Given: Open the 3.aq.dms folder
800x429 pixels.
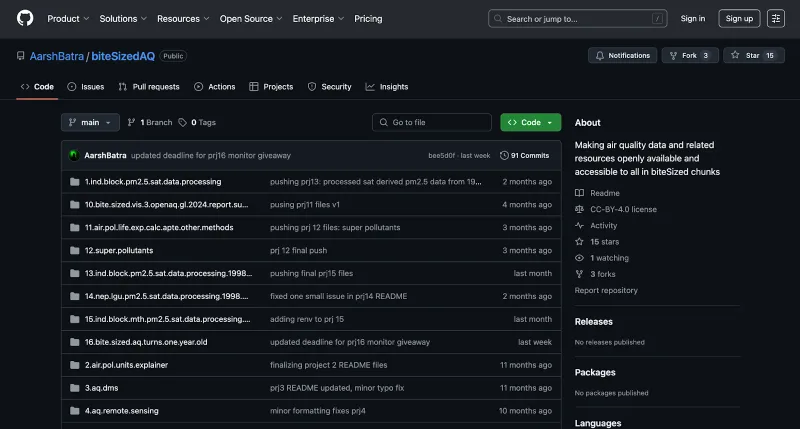Looking at the screenshot, I should click(102, 388).
